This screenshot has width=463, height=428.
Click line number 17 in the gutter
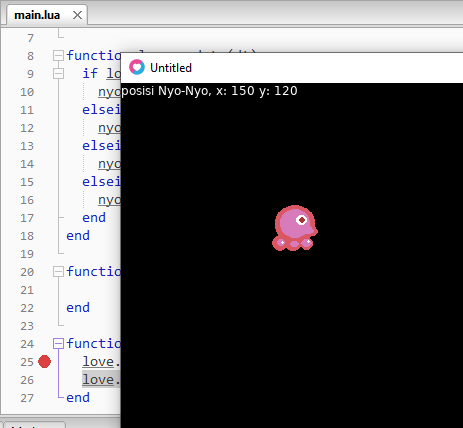(x=27, y=218)
